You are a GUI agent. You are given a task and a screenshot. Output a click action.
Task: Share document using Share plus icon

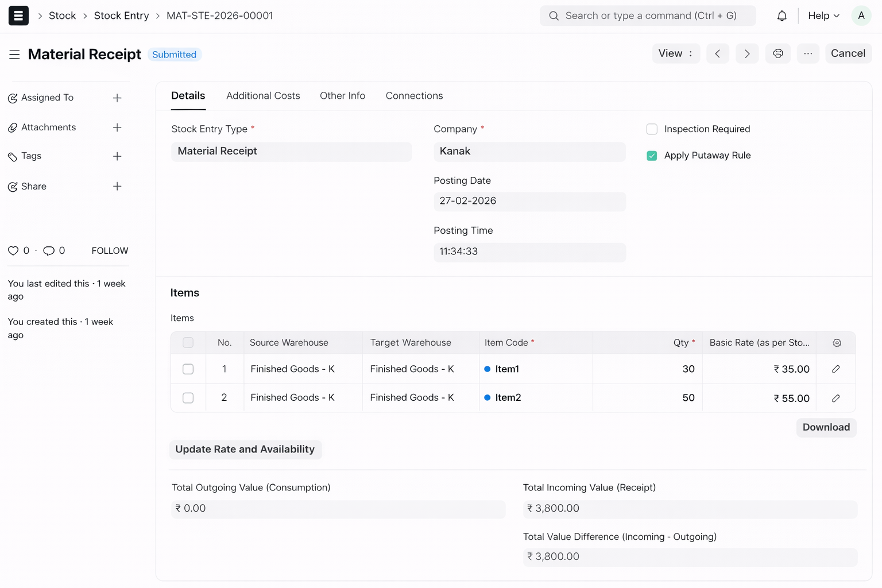pos(117,186)
